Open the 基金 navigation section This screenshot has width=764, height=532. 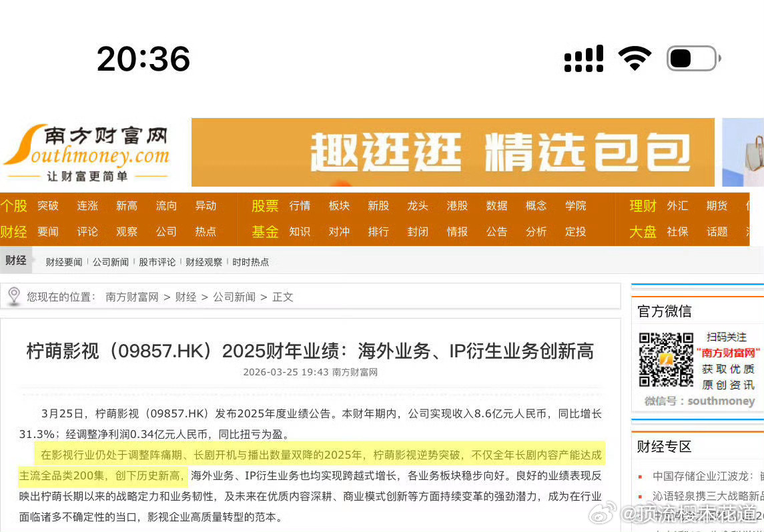point(264,231)
